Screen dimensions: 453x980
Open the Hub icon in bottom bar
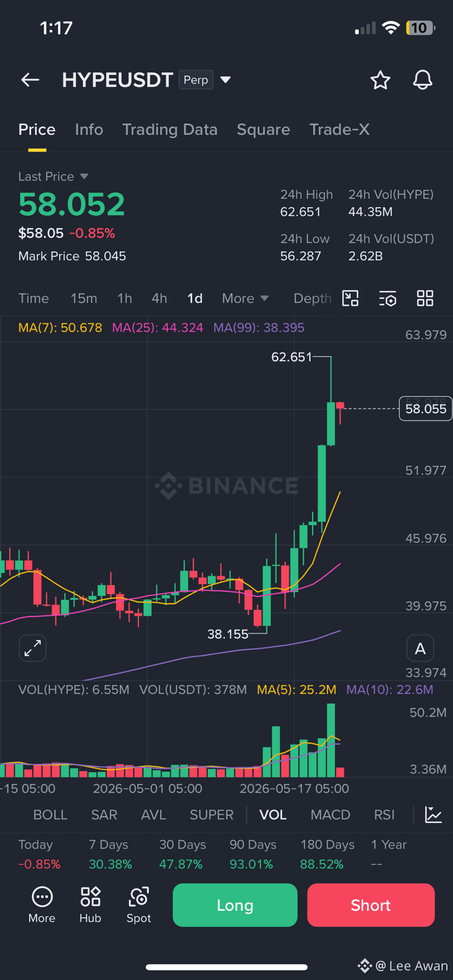[90, 905]
